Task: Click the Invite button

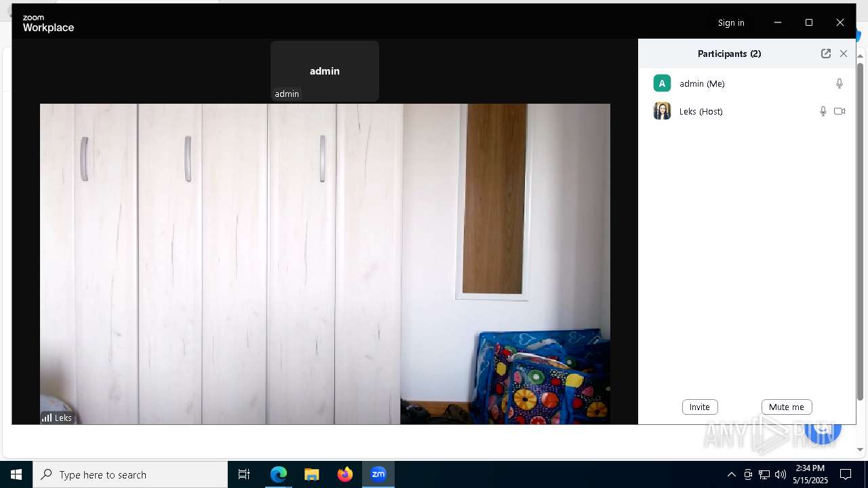Action: [x=700, y=407]
